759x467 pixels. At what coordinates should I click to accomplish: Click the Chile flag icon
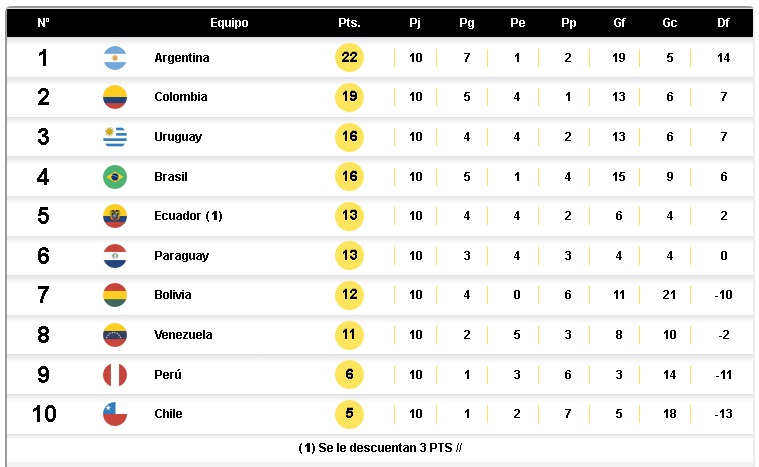[x=115, y=414]
